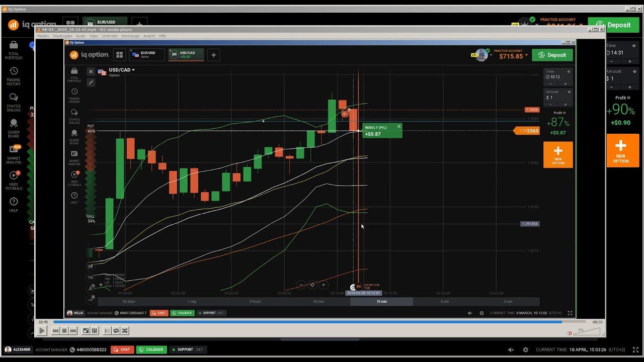
Task: Open the Medien menu in VLC
Action: [43, 36]
